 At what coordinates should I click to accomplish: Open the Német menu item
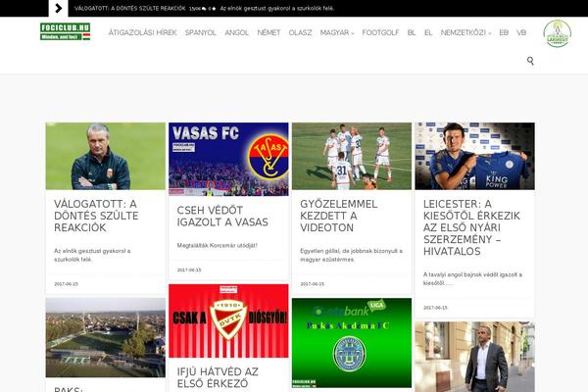[269, 32]
